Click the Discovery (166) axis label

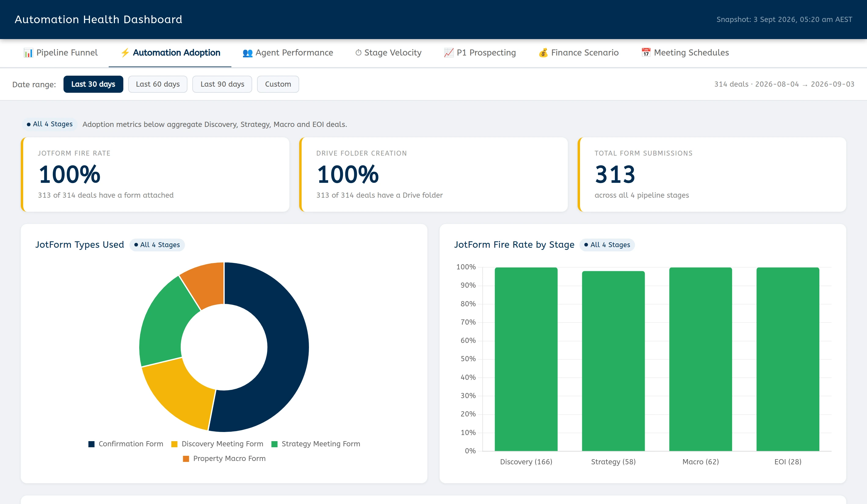pyautogui.click(x=526, y=462)
